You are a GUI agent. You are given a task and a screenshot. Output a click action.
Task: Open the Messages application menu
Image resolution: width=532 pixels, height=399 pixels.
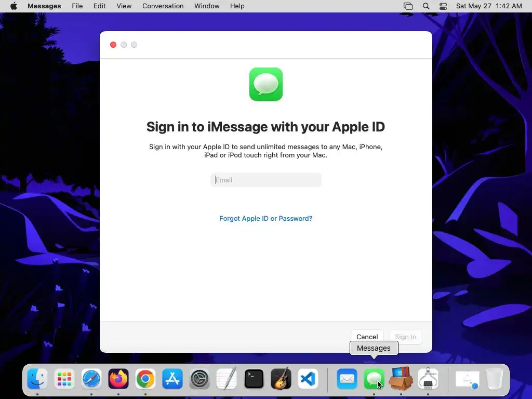click(x=44, y=6)
